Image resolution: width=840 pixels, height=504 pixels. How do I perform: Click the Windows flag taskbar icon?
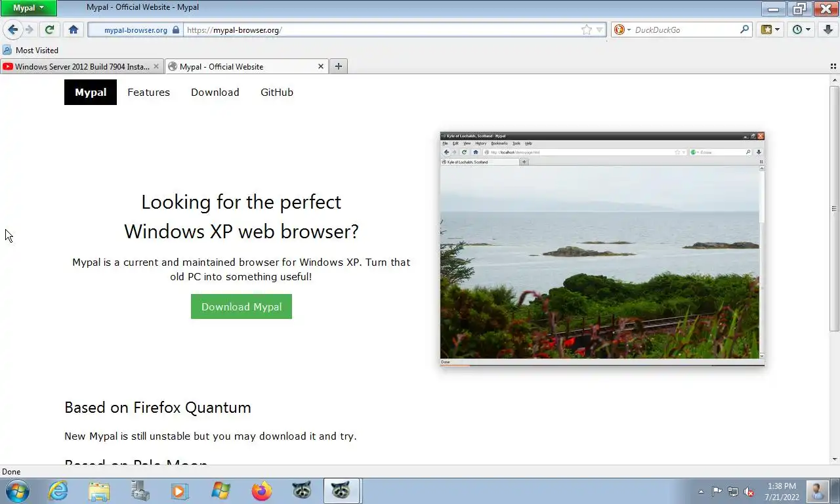221,491
